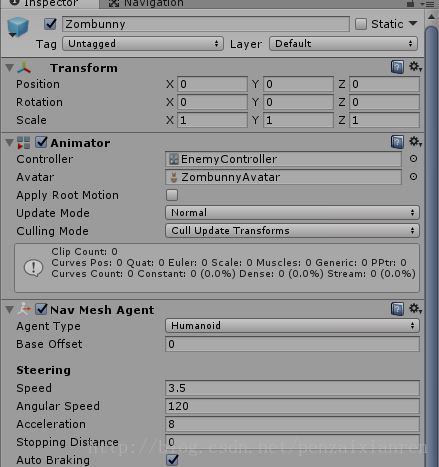Click the Rotation X field
Image resolution: width=439 pixels, height=467 pixels.
coord(212,102)
